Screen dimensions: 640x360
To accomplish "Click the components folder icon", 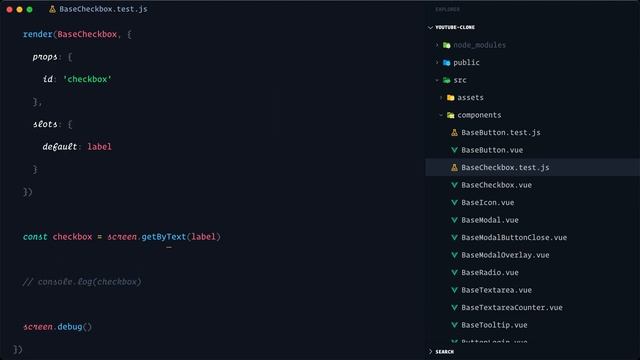I will tap(451, 115).
